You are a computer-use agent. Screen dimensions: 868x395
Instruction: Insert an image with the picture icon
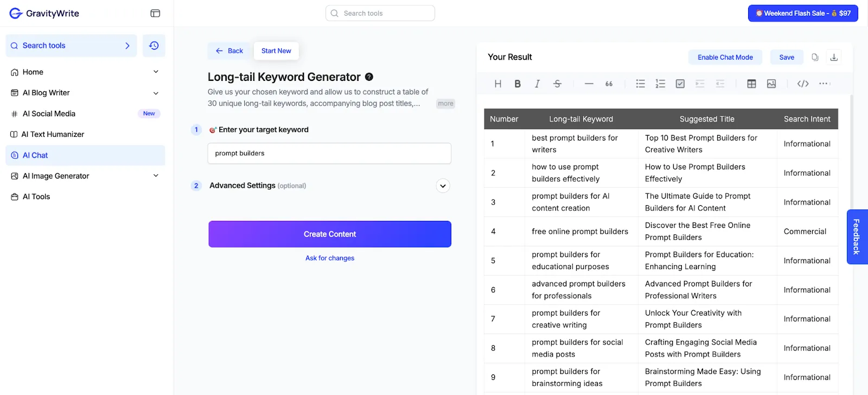[771, 84]
